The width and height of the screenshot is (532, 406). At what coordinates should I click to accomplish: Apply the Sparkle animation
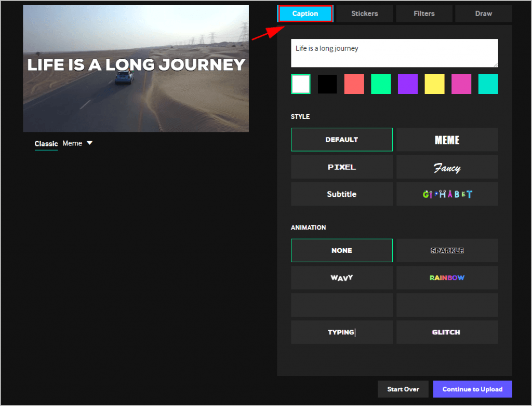click(447, 250)
